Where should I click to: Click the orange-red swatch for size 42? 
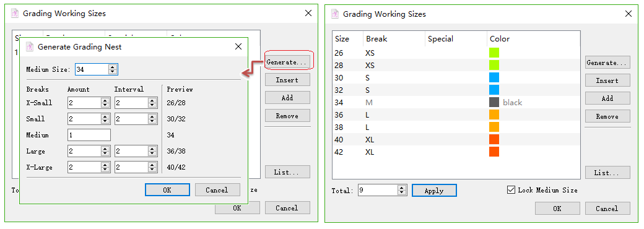(x=494, y=152)
